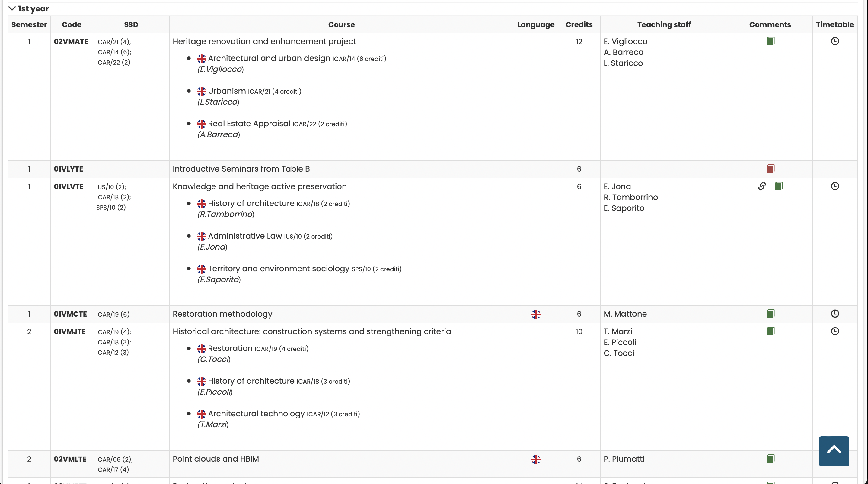Click the scroll-to-top arrow button
868x484 pixels.
[834, 451]
